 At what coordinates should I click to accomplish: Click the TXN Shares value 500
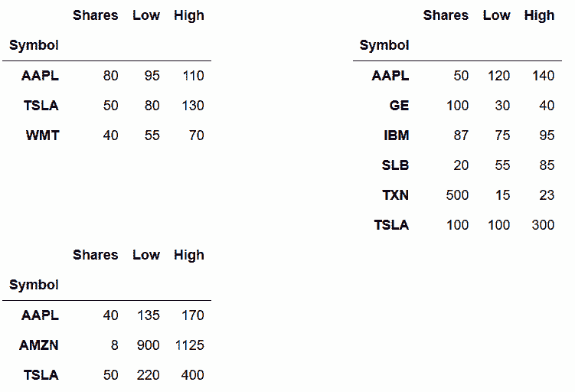(x=457, y=195)
